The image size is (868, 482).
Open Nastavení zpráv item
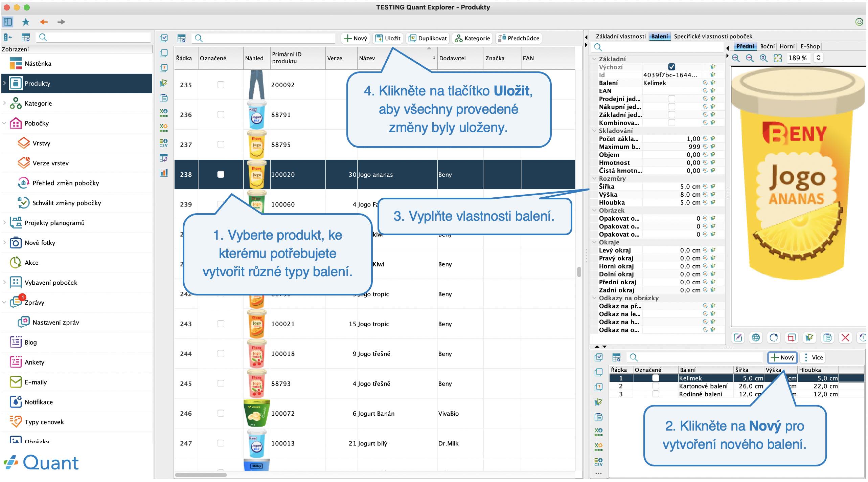(56, 323)
